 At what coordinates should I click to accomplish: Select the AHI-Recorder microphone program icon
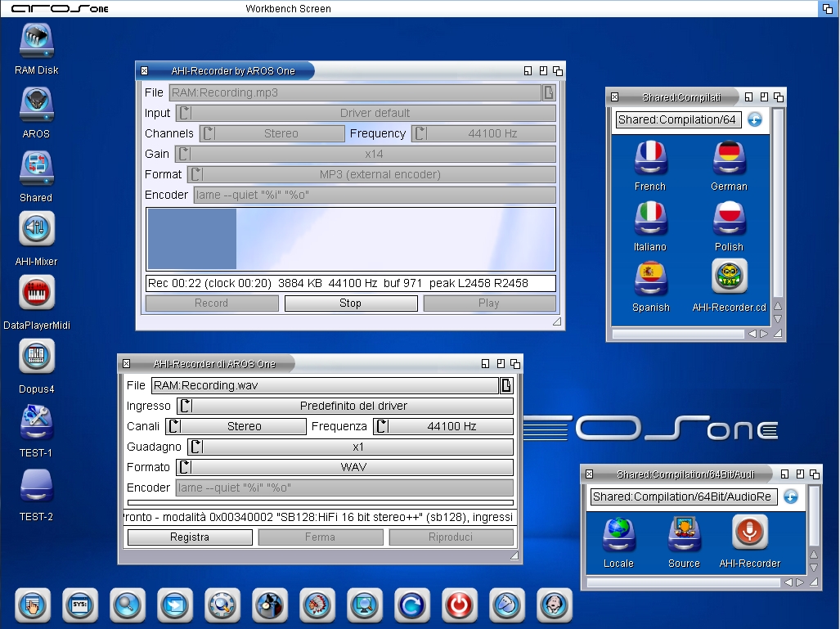[749, 532]
